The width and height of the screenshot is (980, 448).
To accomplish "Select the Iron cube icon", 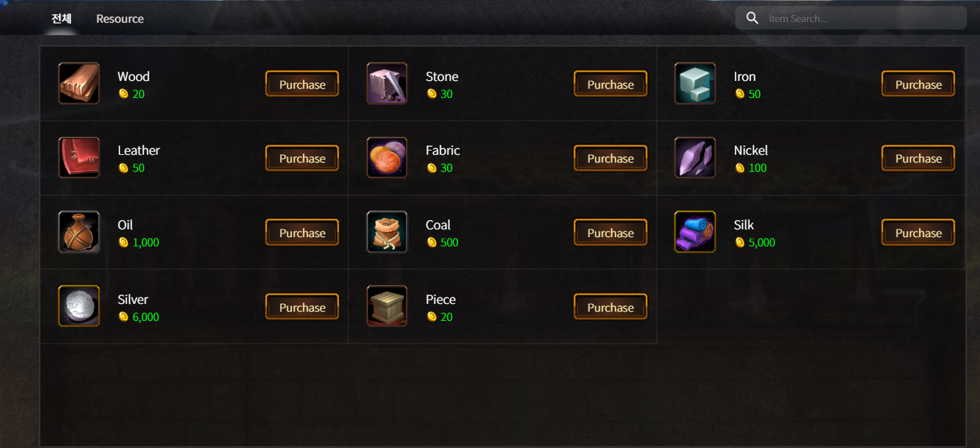I will 694,83.
